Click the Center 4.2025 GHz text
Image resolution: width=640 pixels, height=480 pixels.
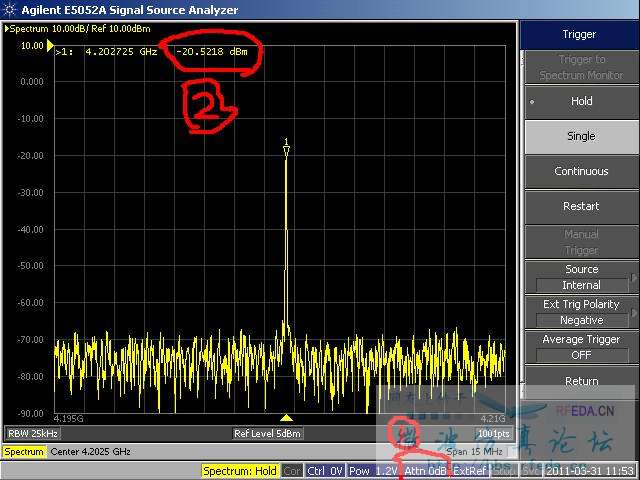pyautogui.click(x=91, y=452)
